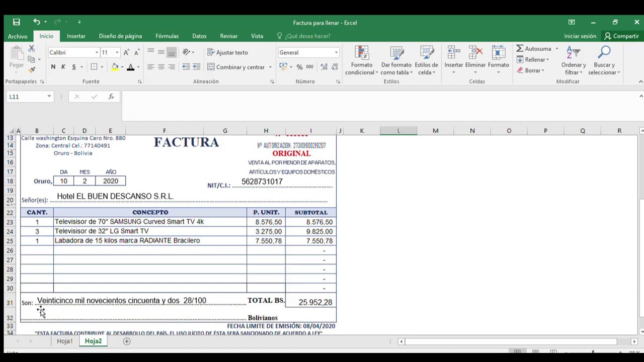Align text to bottom icon
Image resolution: width=644 pixels, height=362 pixels.
tap(172, 52)
